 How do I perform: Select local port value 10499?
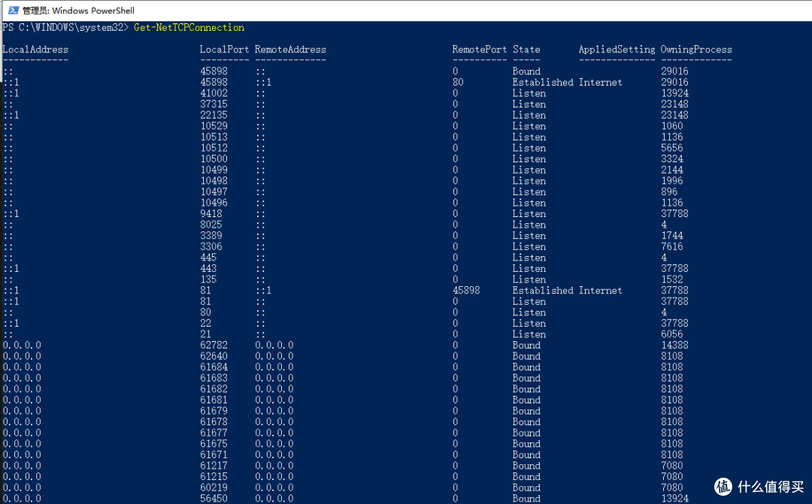(x=214, y=170)
